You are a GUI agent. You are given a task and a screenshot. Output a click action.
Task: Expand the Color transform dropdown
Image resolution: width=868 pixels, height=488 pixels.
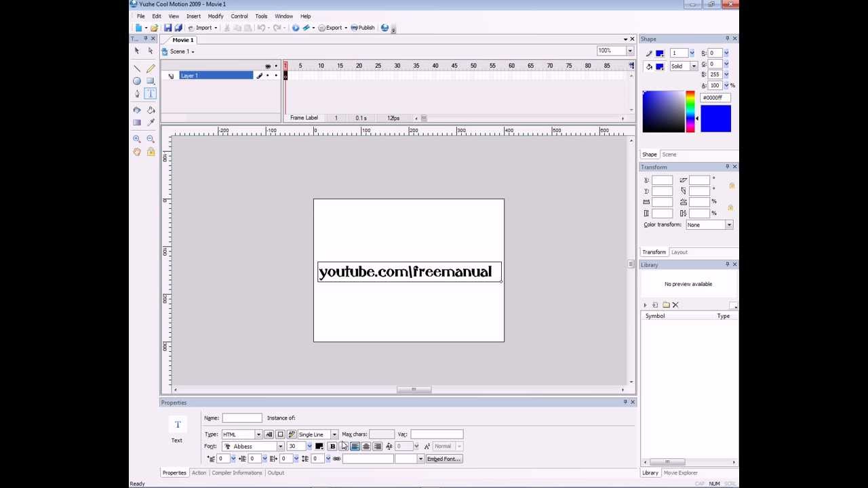click(729, 225)
